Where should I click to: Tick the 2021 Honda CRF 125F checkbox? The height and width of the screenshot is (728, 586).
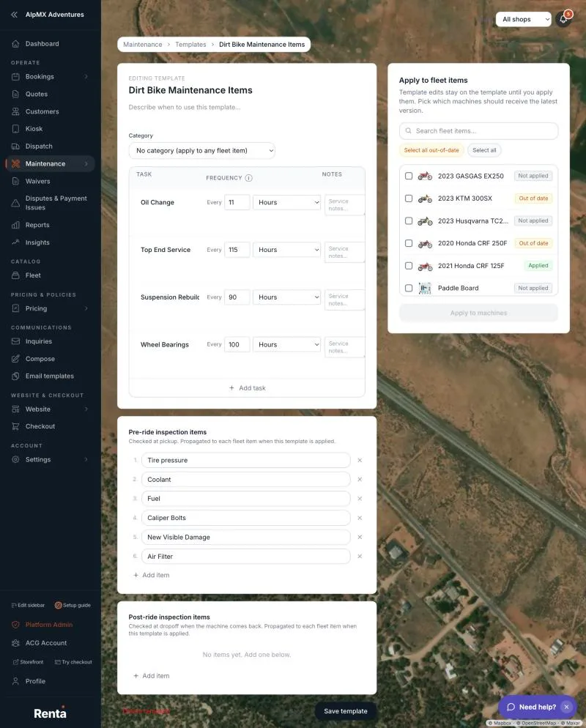tap(409, 266)
